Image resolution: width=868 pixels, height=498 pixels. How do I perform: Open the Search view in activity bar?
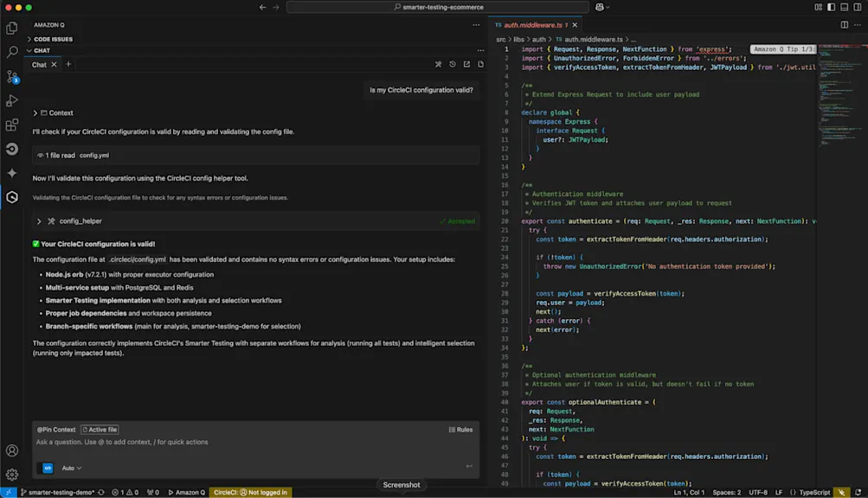pyautogui.click(x=11, y=52)
